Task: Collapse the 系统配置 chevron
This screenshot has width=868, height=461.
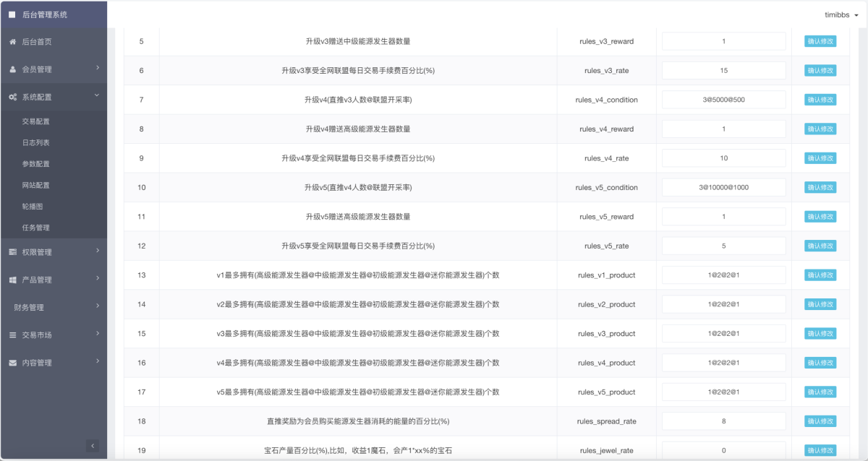Action: point(97,96)
